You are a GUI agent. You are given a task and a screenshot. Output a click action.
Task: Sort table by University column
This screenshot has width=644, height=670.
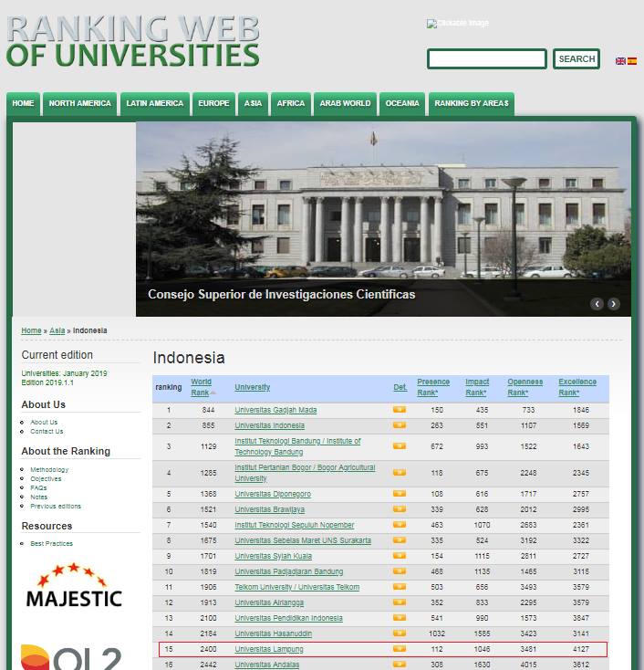coord(253,387)
